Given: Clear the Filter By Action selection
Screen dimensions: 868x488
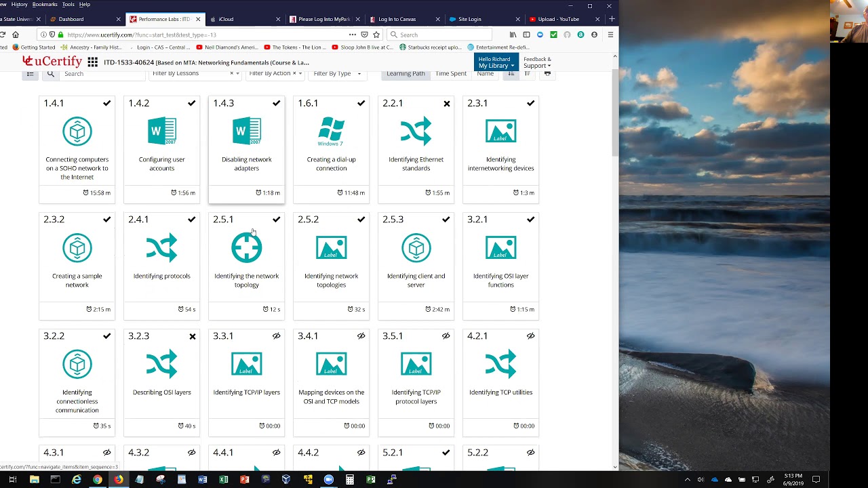Looking at the screenshot, I should coord(294,73).
